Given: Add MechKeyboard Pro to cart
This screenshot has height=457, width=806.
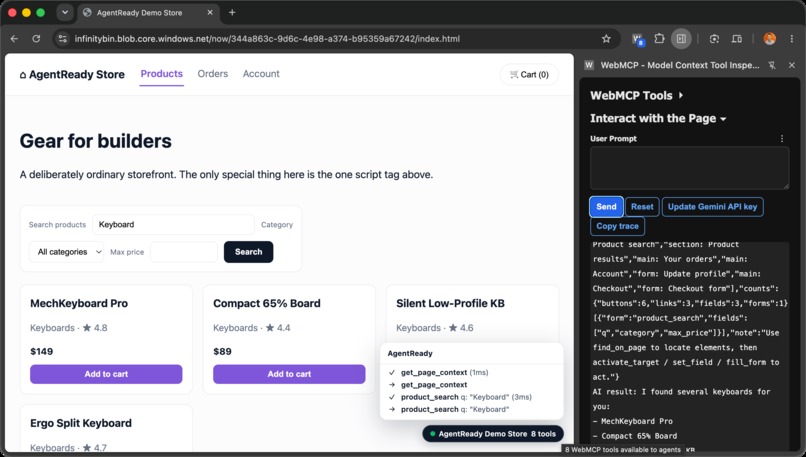Looking at the screenshot, I should pyautogui.click(x=106, y=374).
